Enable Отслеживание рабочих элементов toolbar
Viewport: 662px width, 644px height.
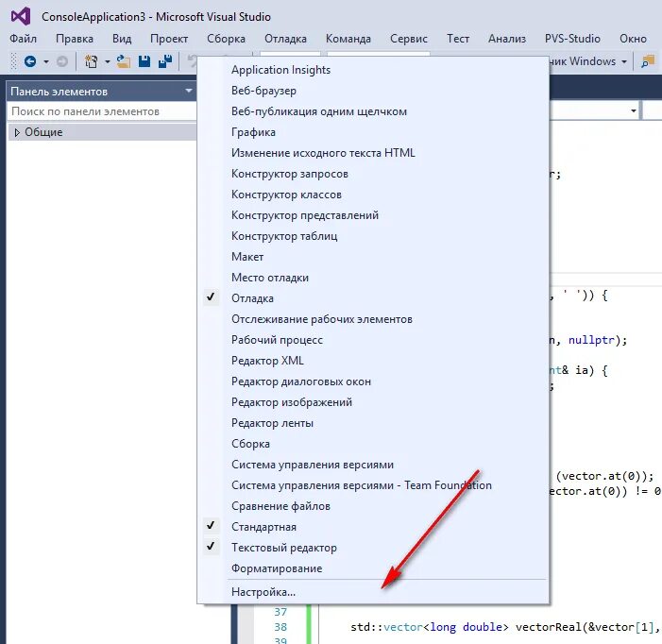pyautogui.click(x=374, y=319)
